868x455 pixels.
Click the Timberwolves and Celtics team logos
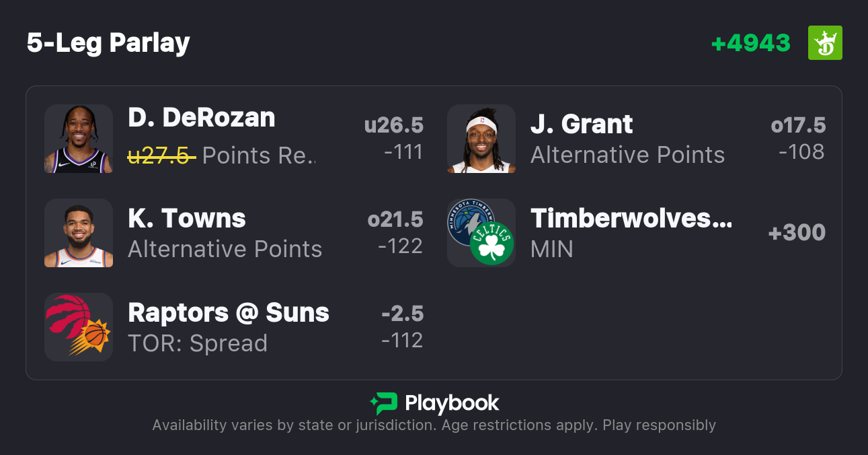(x=481, y=233)
